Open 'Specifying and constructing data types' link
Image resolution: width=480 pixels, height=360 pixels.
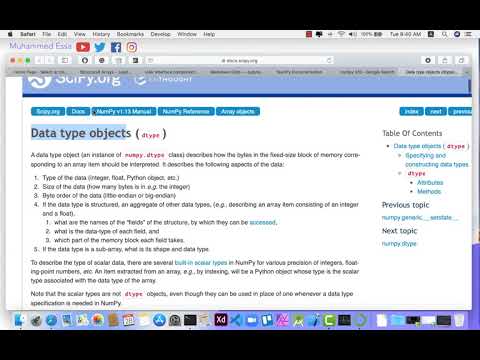pyautogui.click(x=437, y=160)
